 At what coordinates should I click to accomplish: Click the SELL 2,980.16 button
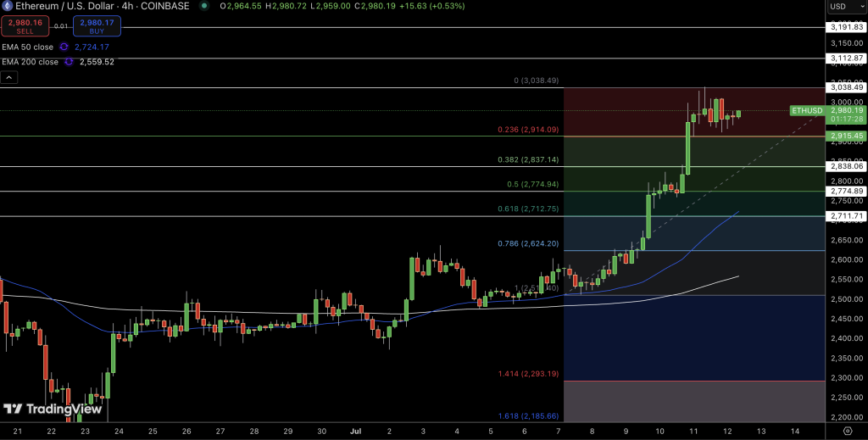pos(25,26)
